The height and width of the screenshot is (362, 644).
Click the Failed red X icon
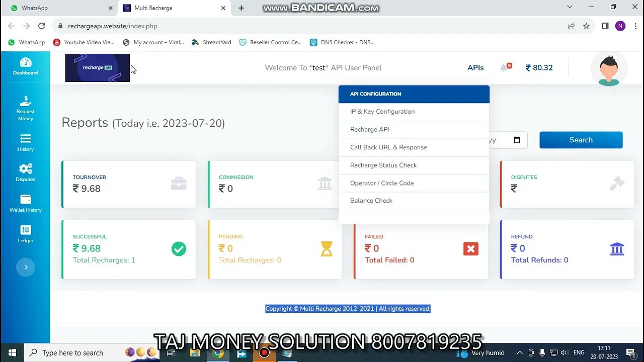(x=471, y=248)
